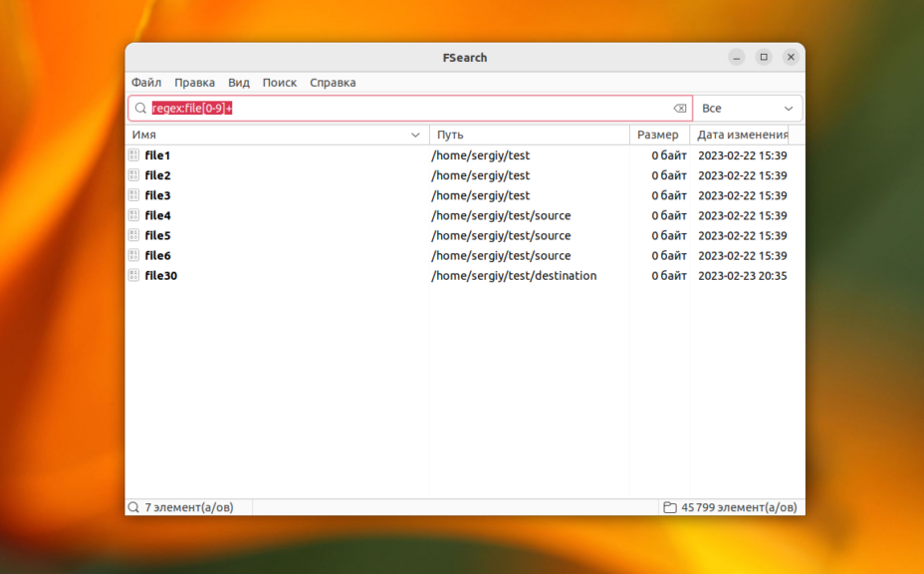This screenshot has height=574, width=924.
Task: Sort results by Размер column header
Action: (x=658, y=135)
